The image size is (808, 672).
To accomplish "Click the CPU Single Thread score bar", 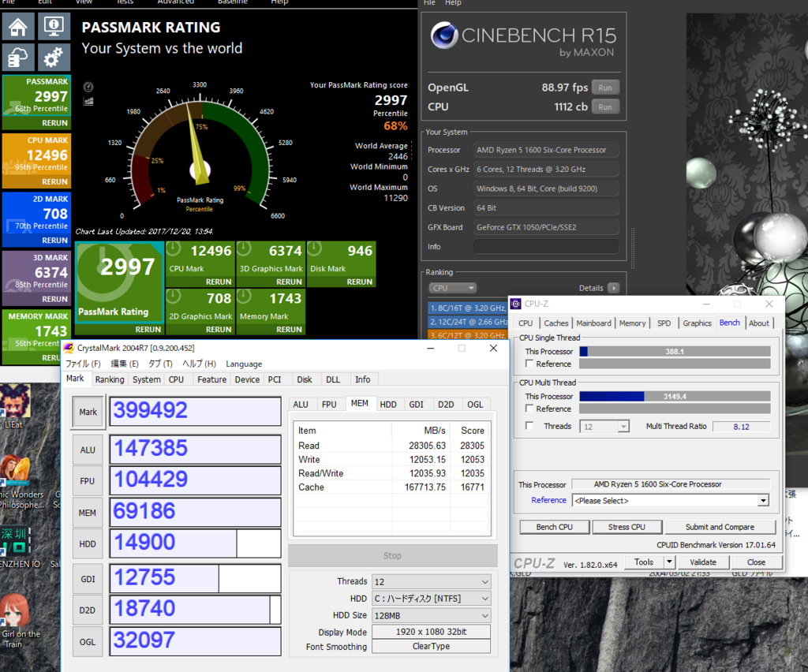I will (x=675, y=352).
